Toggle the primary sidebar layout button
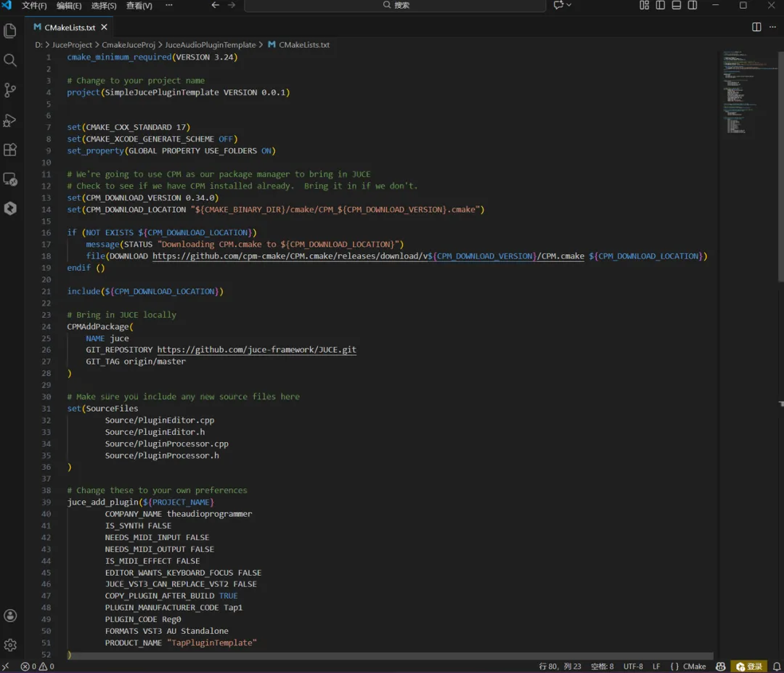The width and height of the screenshot is (784, 673). [660, 5]
